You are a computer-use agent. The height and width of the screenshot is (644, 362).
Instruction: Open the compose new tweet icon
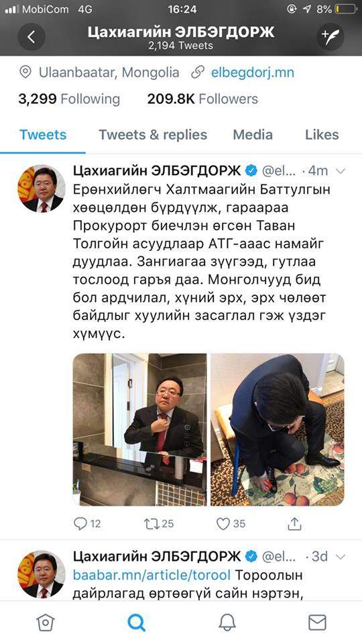click(x=330, y=38)
